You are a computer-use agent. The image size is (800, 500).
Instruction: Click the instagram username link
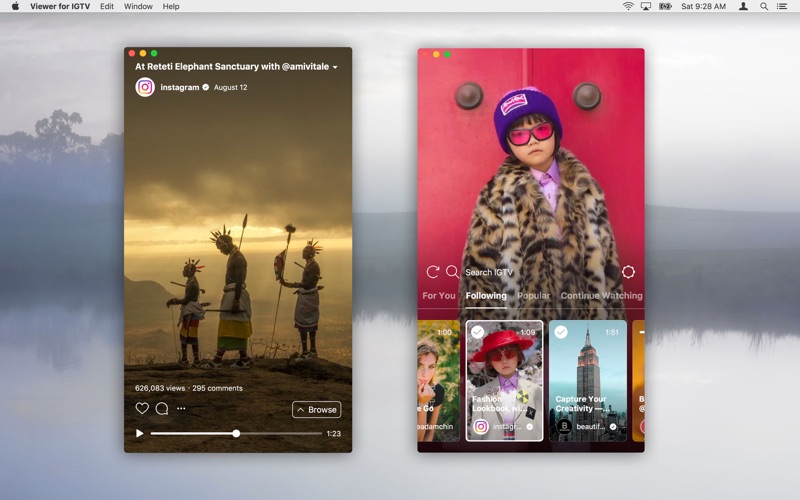pos(180,87)
